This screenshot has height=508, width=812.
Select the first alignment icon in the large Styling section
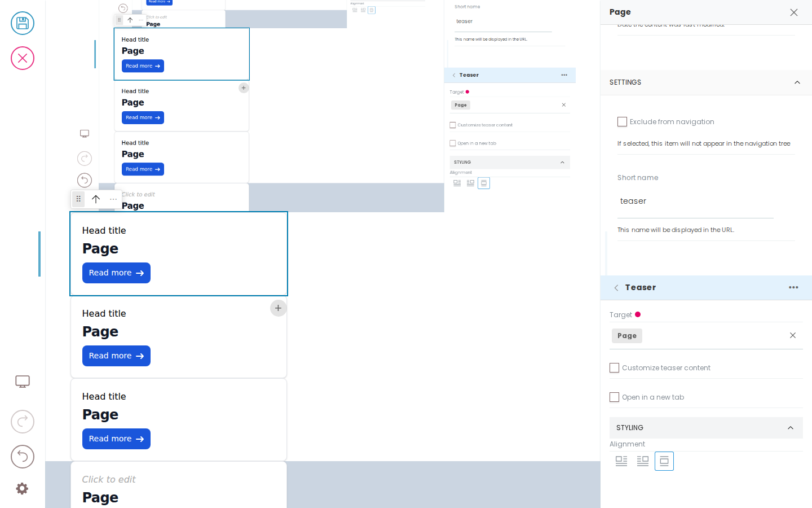point(621,461)
